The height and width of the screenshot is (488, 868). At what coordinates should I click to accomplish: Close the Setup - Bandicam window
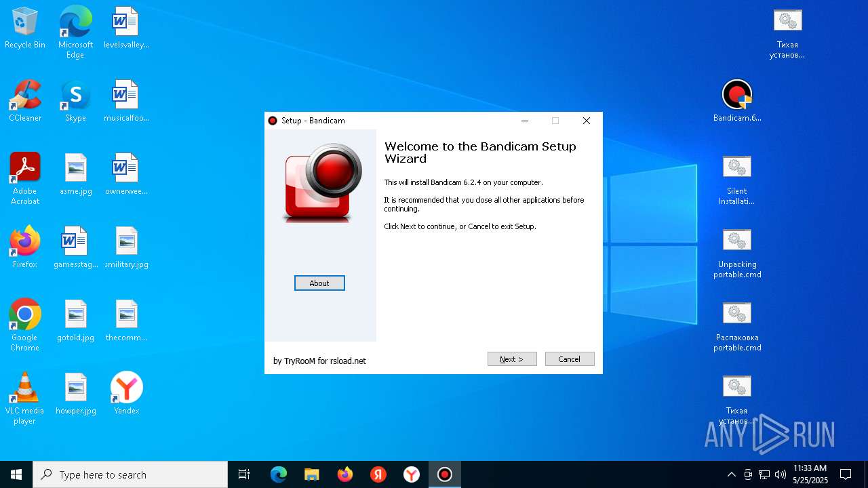587,121
